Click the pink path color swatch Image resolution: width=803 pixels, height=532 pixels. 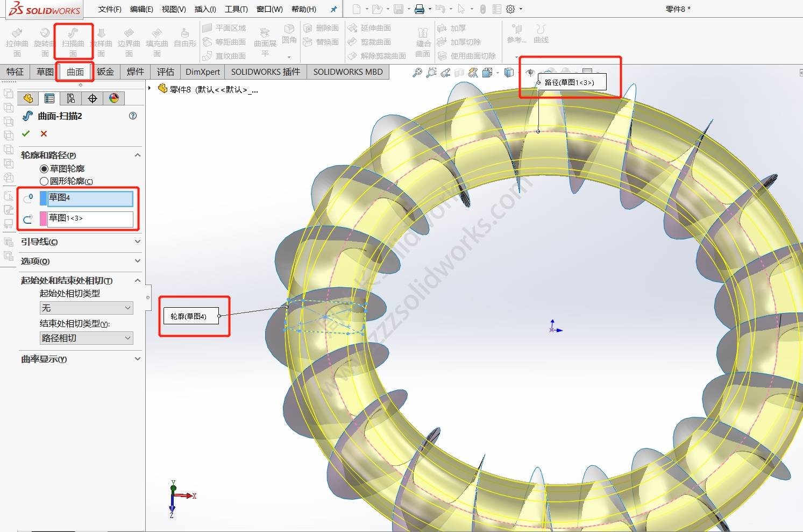coord(43,218)
